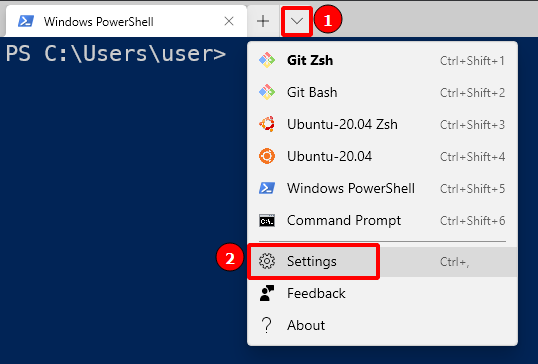The width and height of the screenshot is (538, 364).
Task: Choose Git Bash from the menu
Action: (x=382, y=92)
